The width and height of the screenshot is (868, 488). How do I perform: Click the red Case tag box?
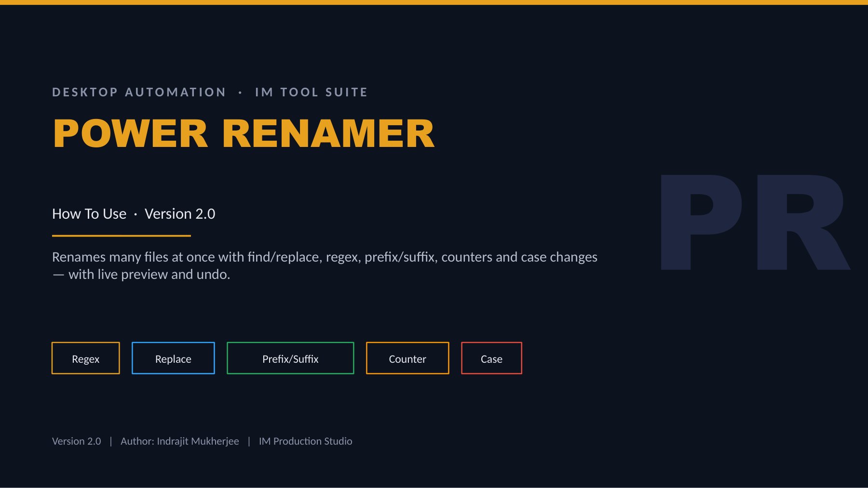coord(491,358)
